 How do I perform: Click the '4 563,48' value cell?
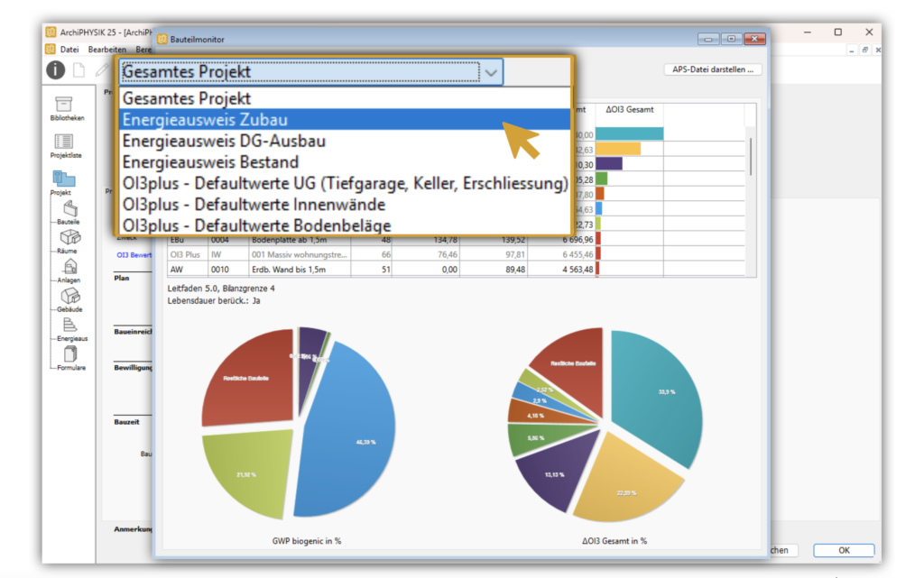point(561,269)
